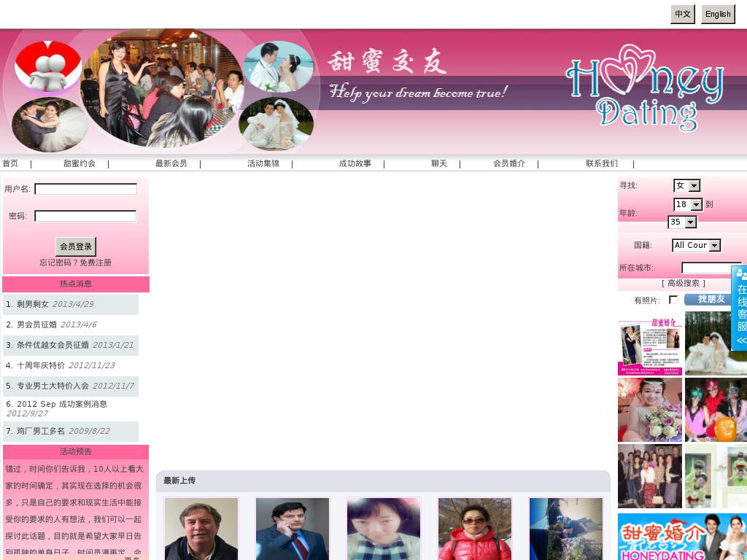The image size is (747, 560).
Task: Open the masquerade party thumbnail
Action: pos(716,410)
